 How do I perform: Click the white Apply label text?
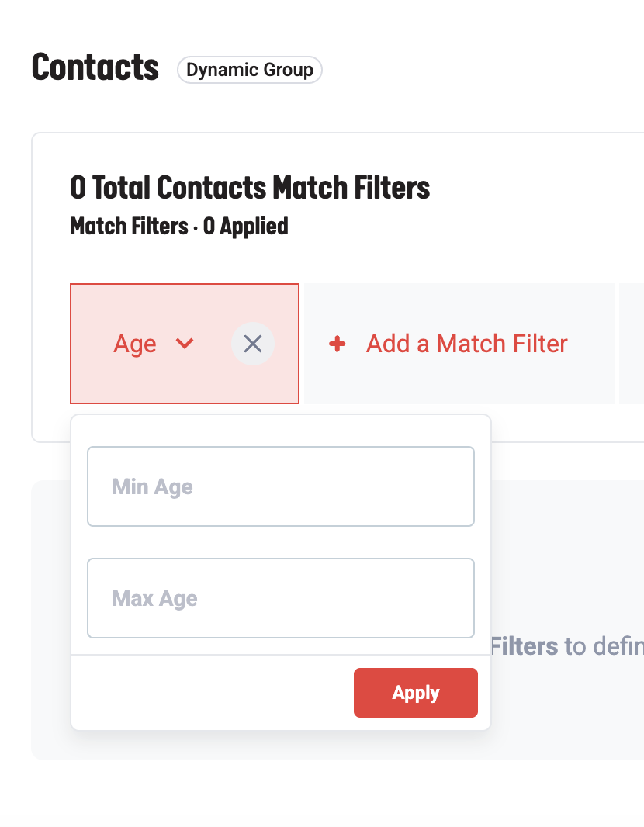point(416,693)
